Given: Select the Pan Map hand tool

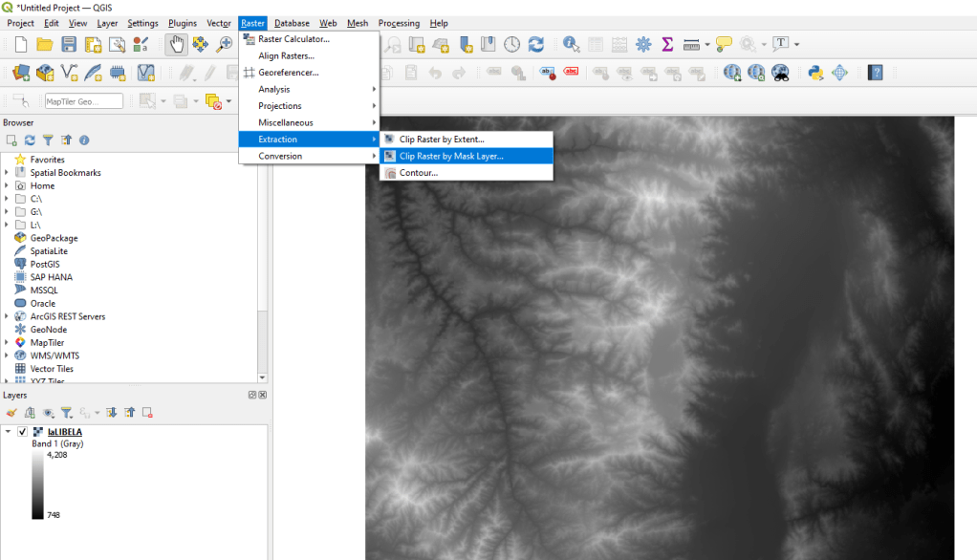Looking at the screenshot, I should pos(176,44).
